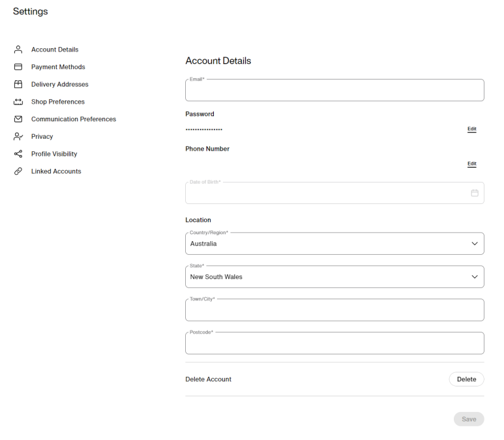Click the masked password dots
The image size is (504, 440).
point(204,130)
